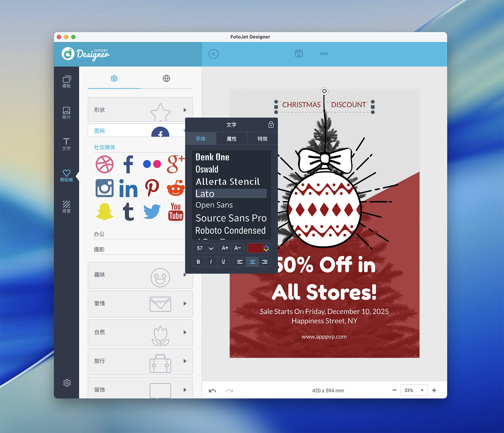504x433 pixels.
Task: Click the lock icon in text panel
Action: tap(271, 125)
